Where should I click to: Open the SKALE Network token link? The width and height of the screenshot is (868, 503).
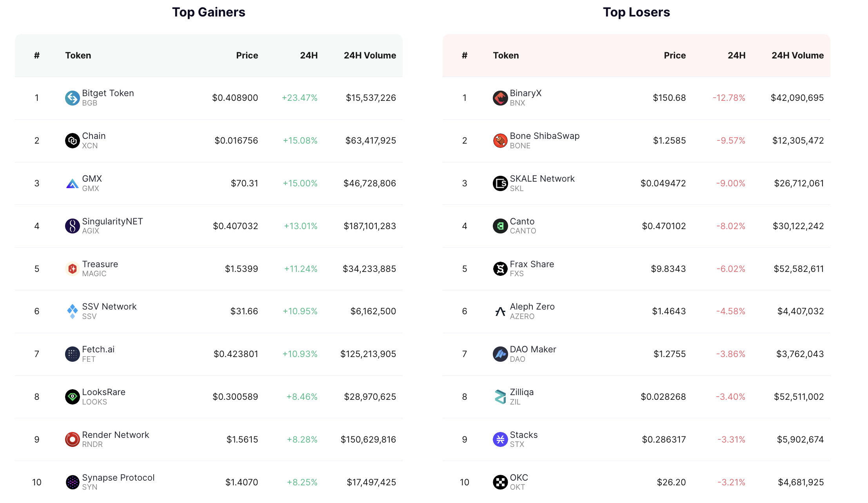pyautogui.click(x=542, y=183)
